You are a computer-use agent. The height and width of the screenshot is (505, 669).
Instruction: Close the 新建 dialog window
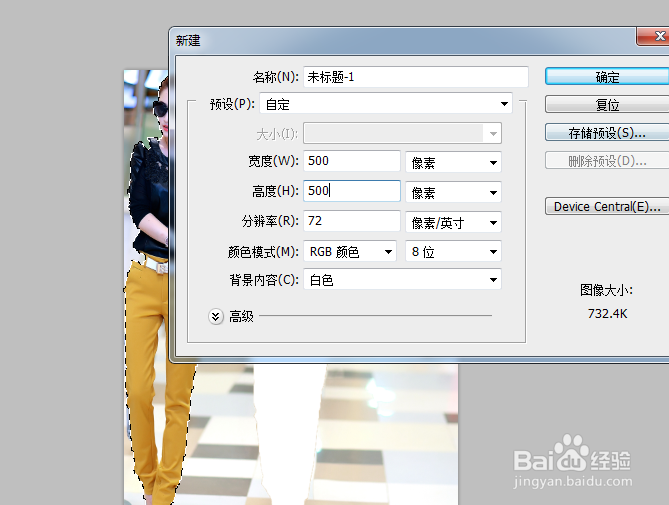point(655,36)
